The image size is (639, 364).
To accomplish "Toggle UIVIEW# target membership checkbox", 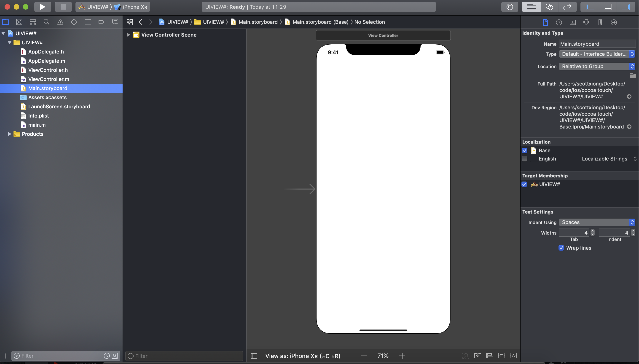I will click(x=524, y=184).
